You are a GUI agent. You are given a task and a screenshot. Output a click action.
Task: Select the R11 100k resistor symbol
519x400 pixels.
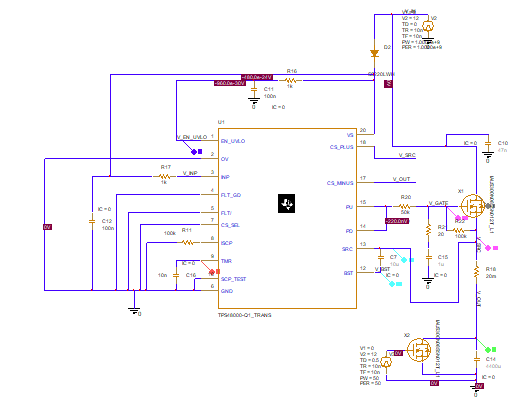tap(188, 242)
